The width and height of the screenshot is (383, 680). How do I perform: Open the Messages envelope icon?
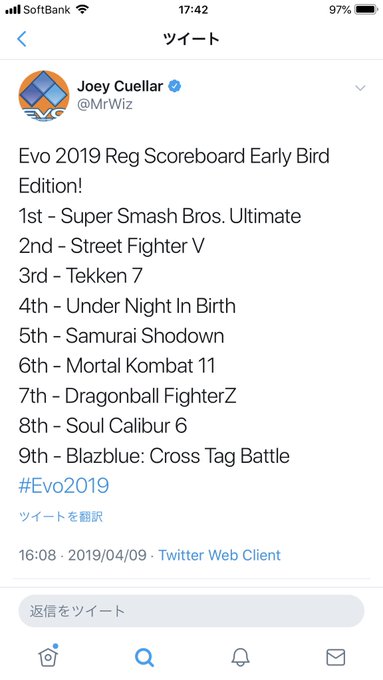[x=336, y=657]
